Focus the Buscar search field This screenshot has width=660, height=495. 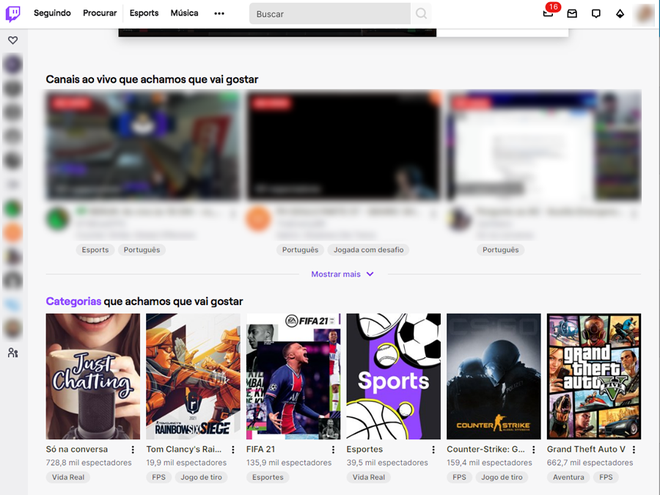(x=330, y=14)
